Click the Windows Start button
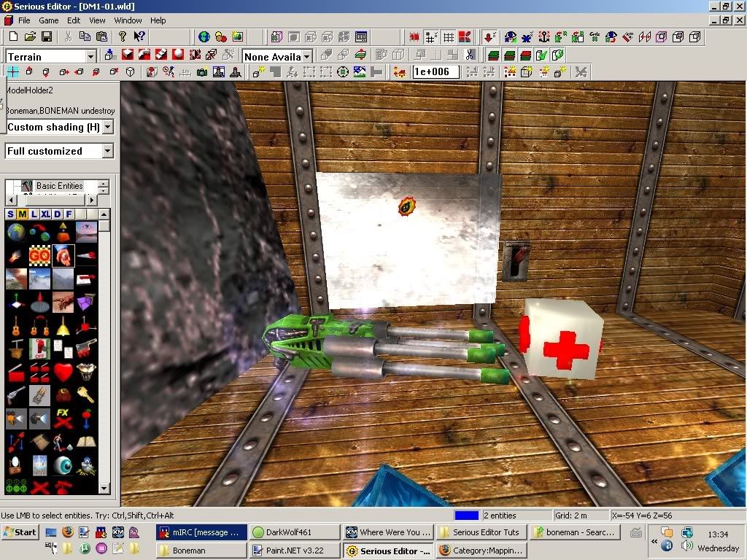This screenshot has width=747, height=560. click(20, 532)
